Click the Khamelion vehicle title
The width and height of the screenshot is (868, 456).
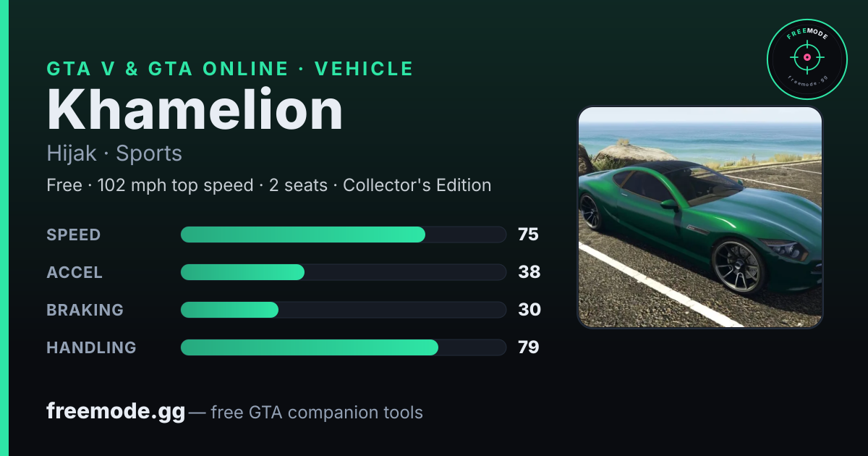[x=195, y=110]
